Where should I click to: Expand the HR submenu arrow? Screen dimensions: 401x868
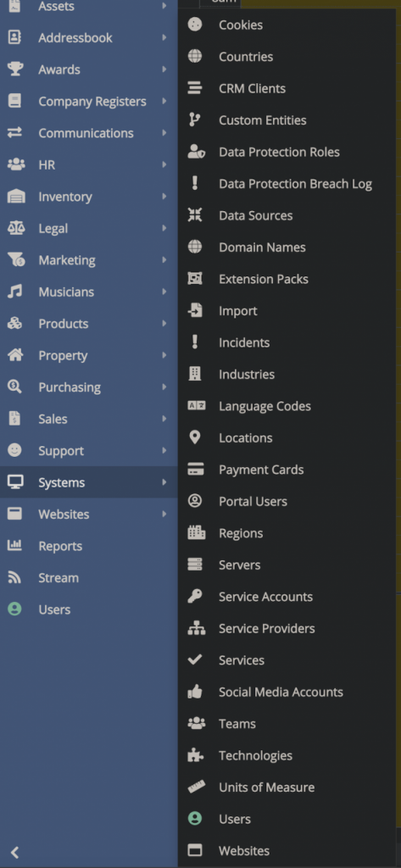164,164
